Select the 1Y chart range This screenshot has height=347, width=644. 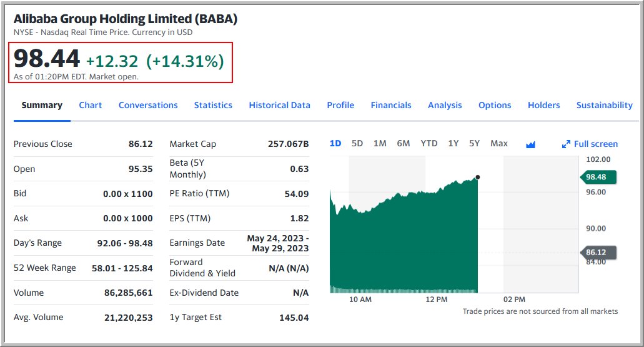pos(453,143)
